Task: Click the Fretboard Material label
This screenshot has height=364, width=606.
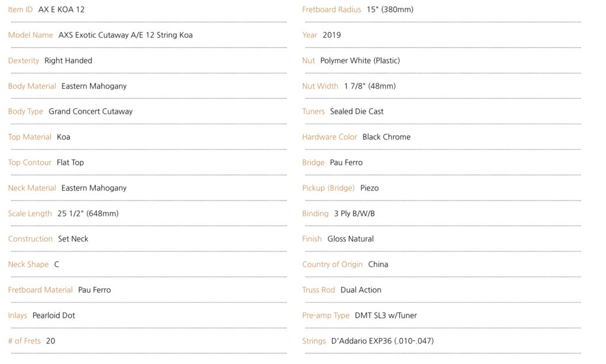Action: tap(40, 290)
